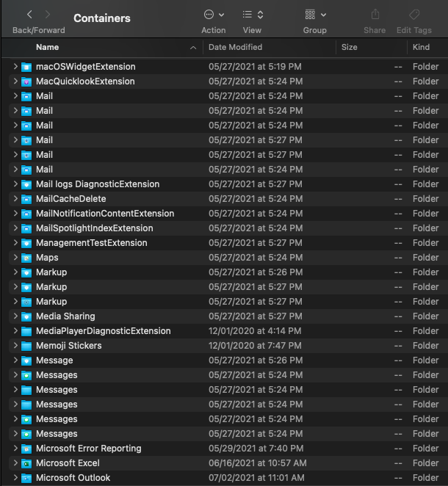Select the macOSWidgetExtension folder icon
The height and width of the screenshot is (486, 448).
(x=26, y=67)
